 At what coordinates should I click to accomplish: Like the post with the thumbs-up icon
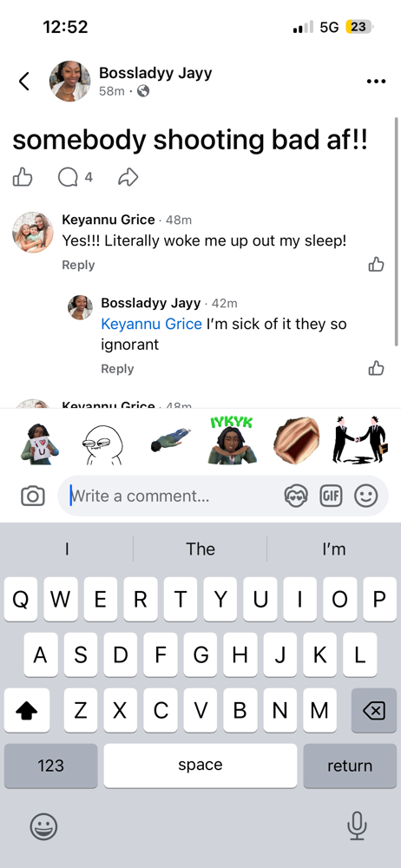click(x=23, y=177)
